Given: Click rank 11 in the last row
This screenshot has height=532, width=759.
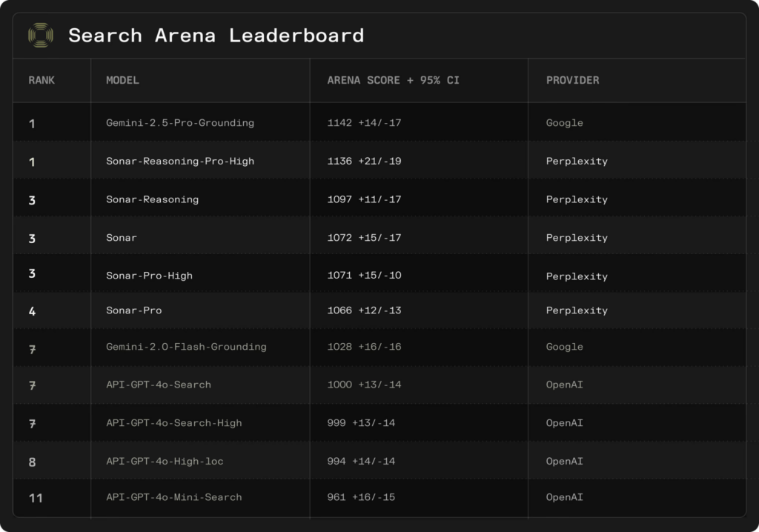Looking at the screenshot, I should coord(35,498).
